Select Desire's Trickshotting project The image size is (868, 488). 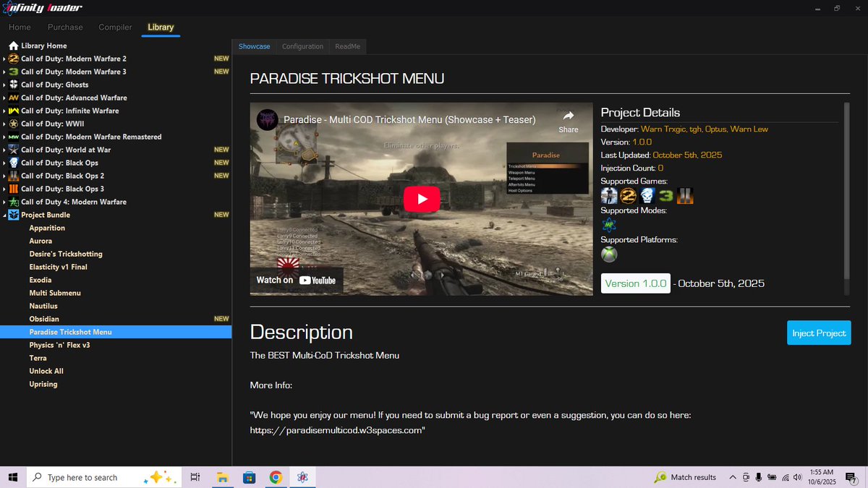[66, 254]
